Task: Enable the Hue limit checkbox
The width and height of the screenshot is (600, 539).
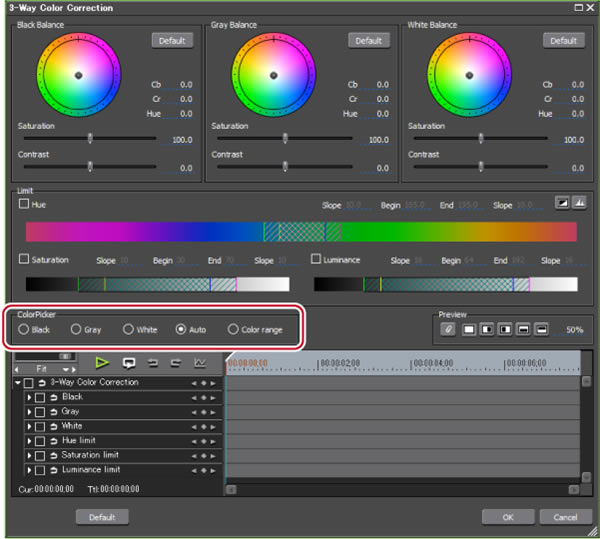Action: 24,204
